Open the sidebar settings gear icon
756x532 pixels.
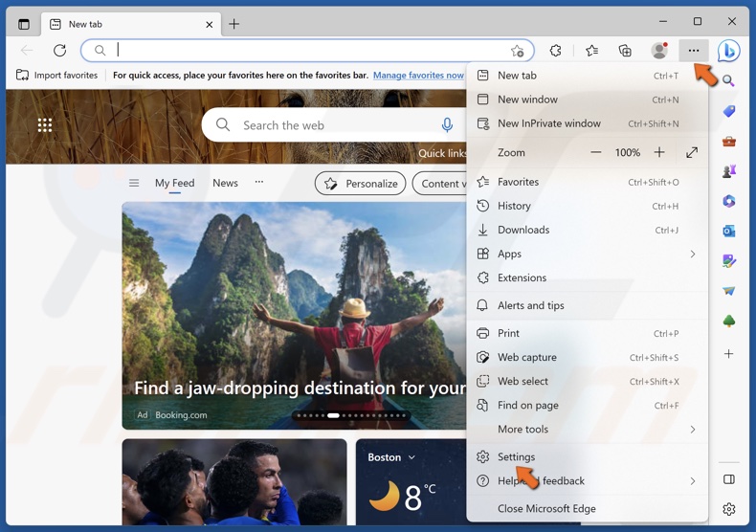tap(729, 509)
